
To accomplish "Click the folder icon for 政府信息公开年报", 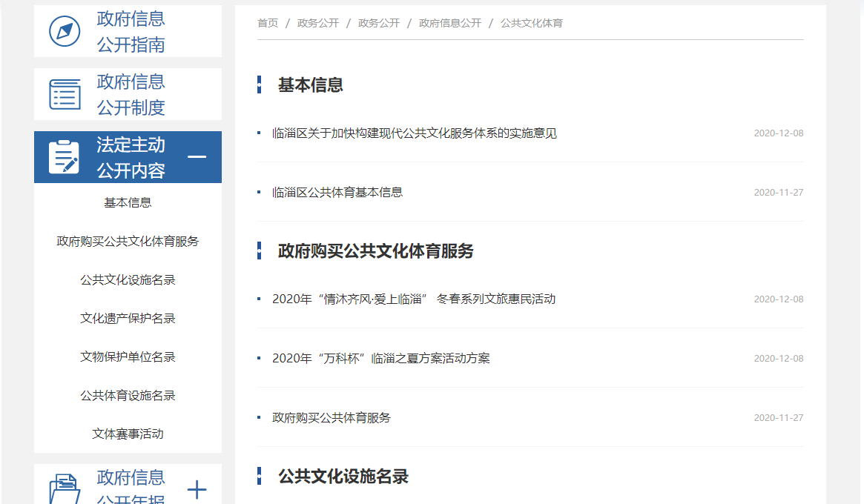I will click(x=65, y=489).
